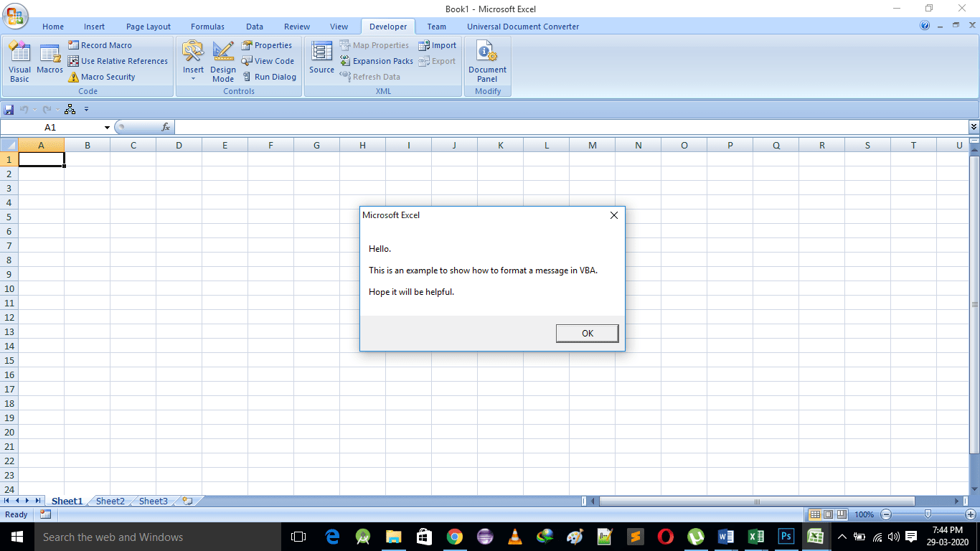Open the Team tab
The image size is (980, 551).
tap(437, 27)
